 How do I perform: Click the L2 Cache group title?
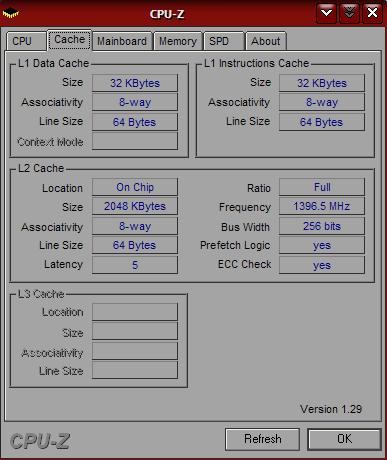tap(41, 168)
